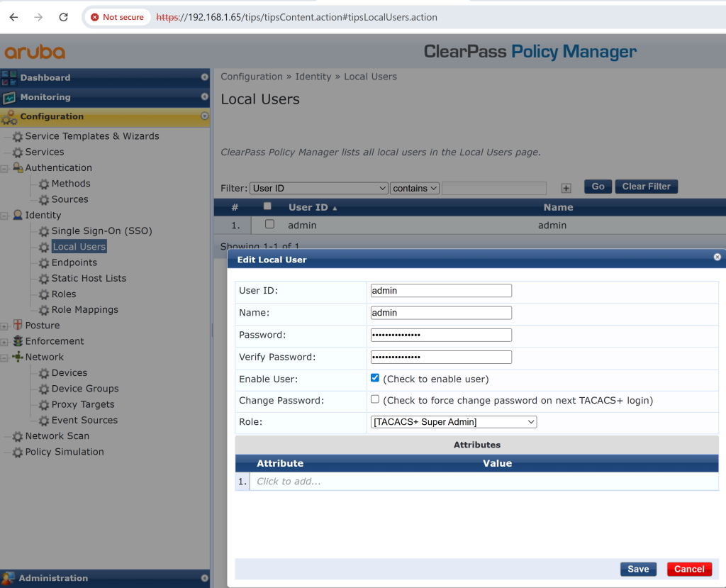Uncheck the Enable User checkbox
Viewport: 726px width, 588px height.
point(375,378)
